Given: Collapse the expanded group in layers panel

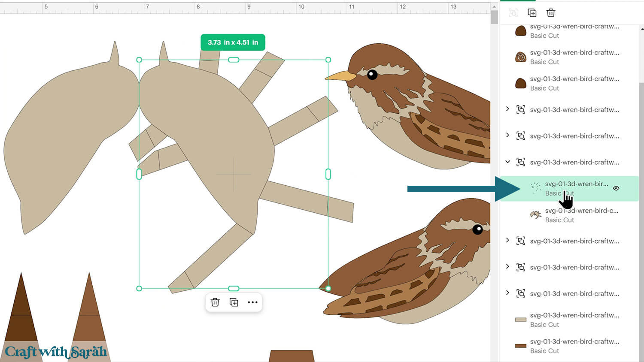Looking at the screenshot, I should point(507,162).
